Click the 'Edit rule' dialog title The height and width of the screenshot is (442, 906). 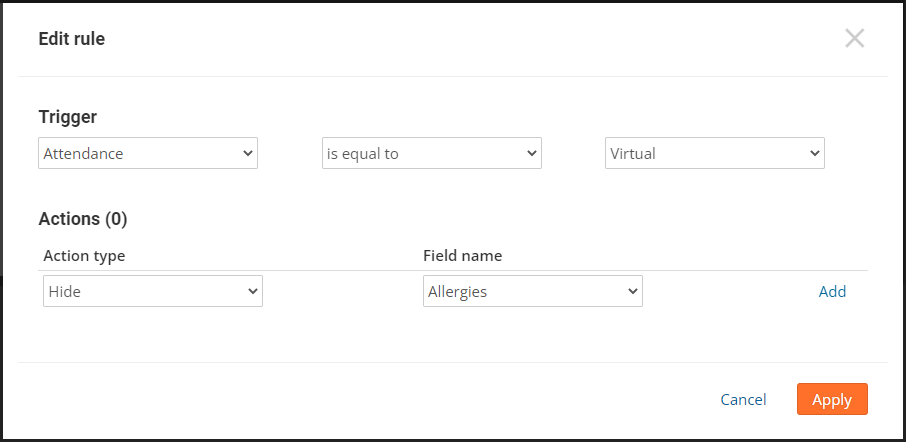(x=72, y=39)
